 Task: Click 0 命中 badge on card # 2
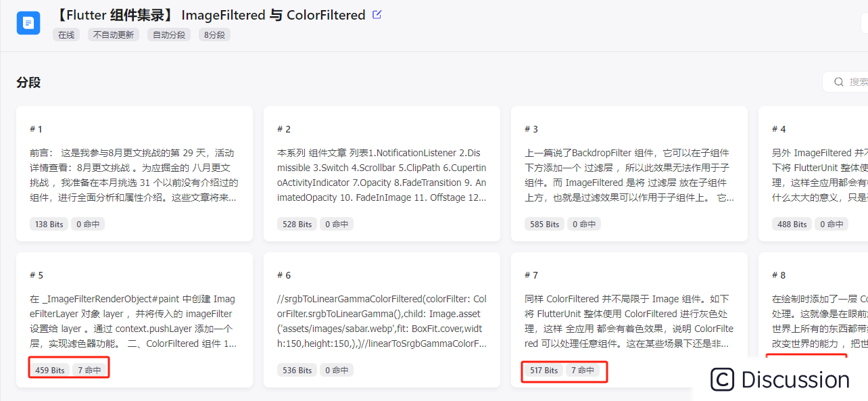pos(336,224)
